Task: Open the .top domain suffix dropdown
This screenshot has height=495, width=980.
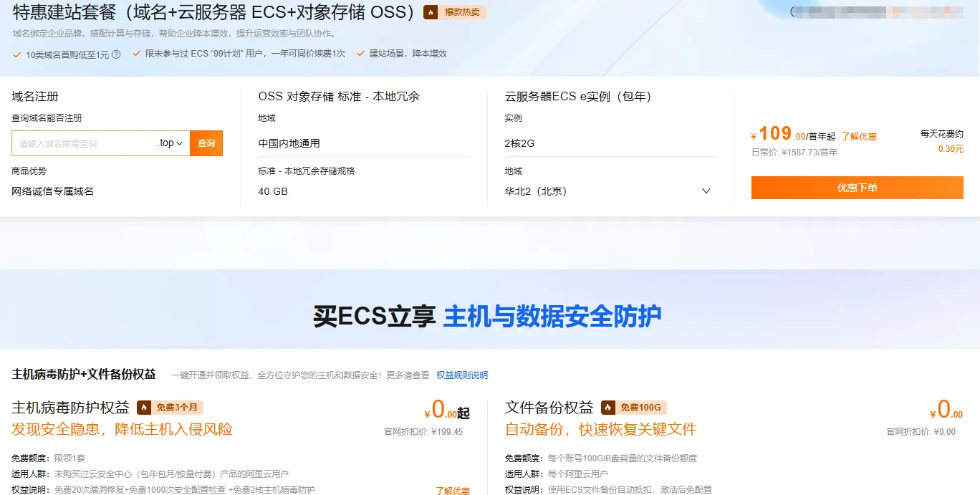Action: (170, 143)
